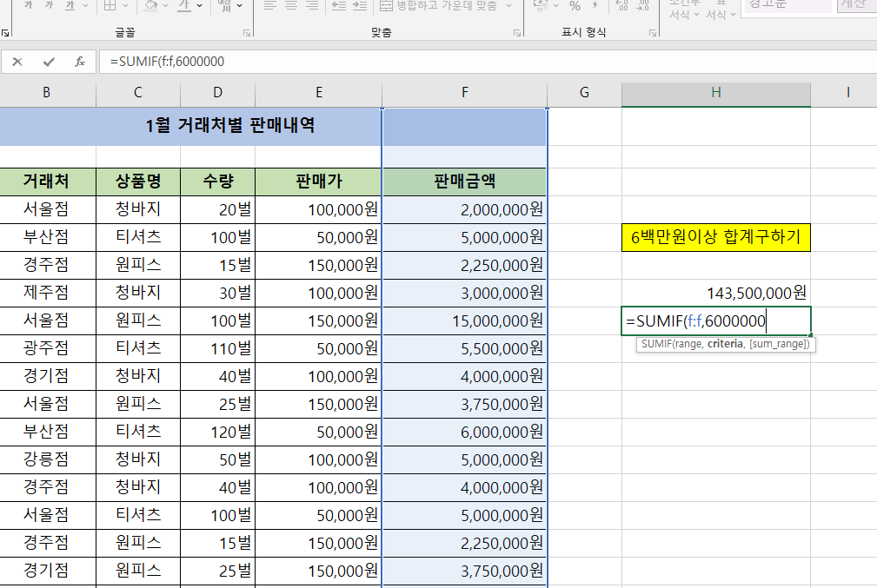Image resolution: width=877 pixels, height=588 pixels.
Task: Align text to the left
Action: tap(270, 5)
